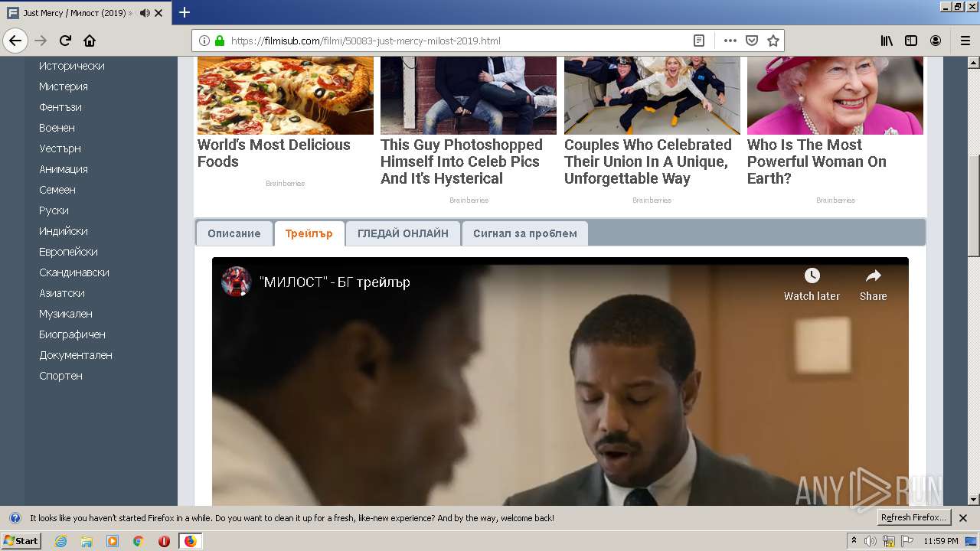
Task: Click the taskbar clock showing 11:59 PM
Action: (941, 541)
